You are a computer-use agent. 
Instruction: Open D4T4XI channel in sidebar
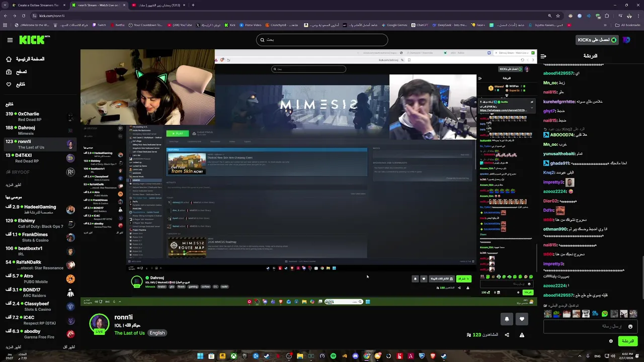point(39,158)
